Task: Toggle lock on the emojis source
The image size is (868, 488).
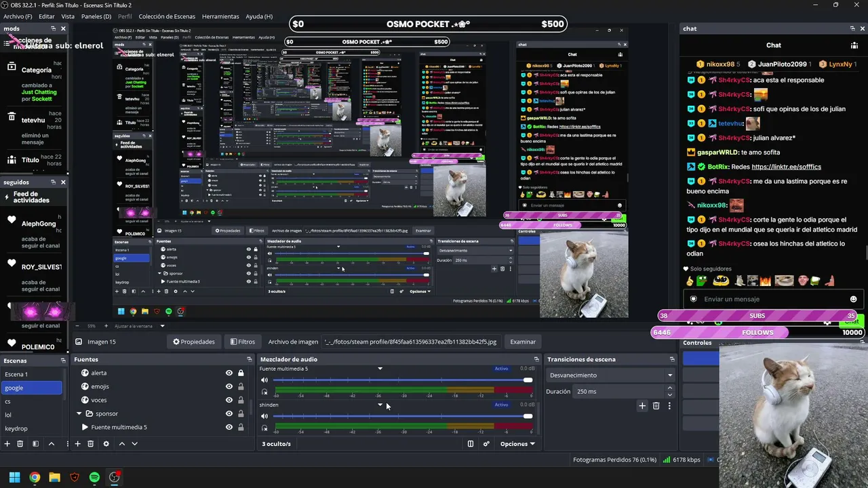Action: click(x=241, y=386)
